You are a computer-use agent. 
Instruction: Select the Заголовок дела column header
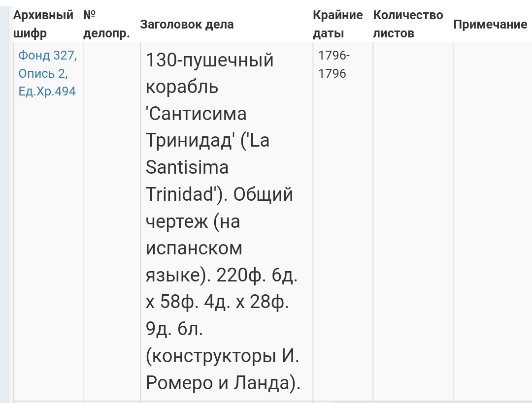coord(187,25)
